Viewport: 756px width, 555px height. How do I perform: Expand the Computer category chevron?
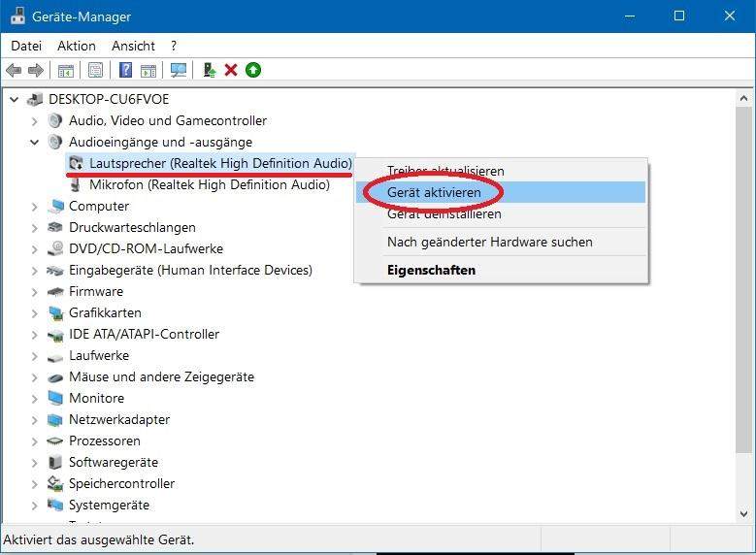point(34,207)
